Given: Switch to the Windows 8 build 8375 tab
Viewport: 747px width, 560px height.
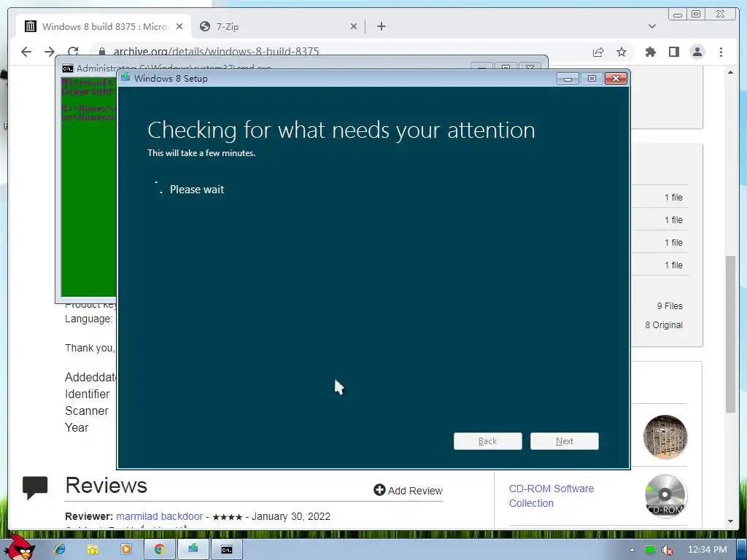Looking at the screenshot, I should [104, 26].
